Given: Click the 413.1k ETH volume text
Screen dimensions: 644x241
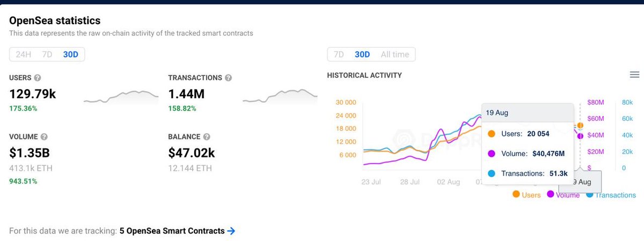Looking at the screenshot, I should click(31, 169).
